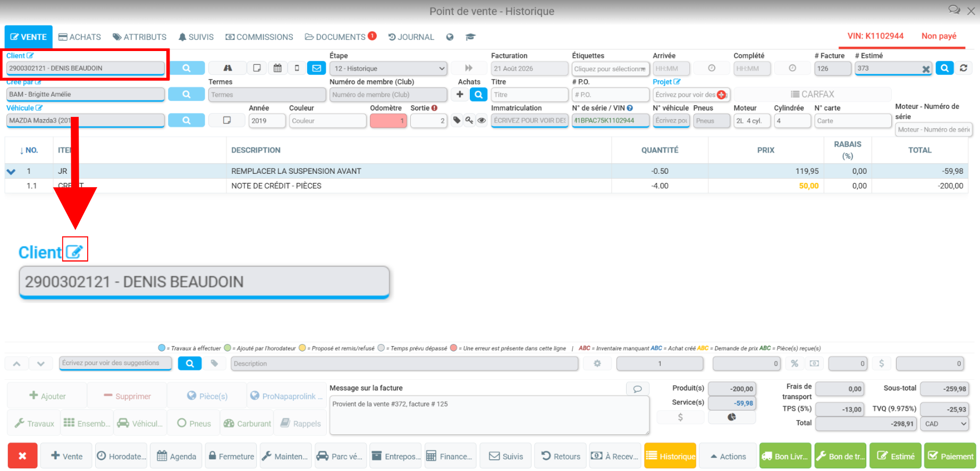Open the CAD currency dropdown
980x471 pixels.
tap(945, 424)
